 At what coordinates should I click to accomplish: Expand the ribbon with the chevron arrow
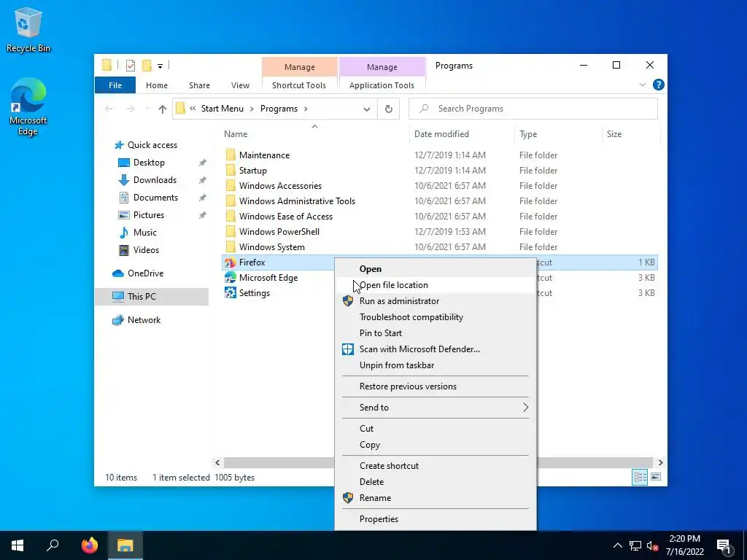642,85
